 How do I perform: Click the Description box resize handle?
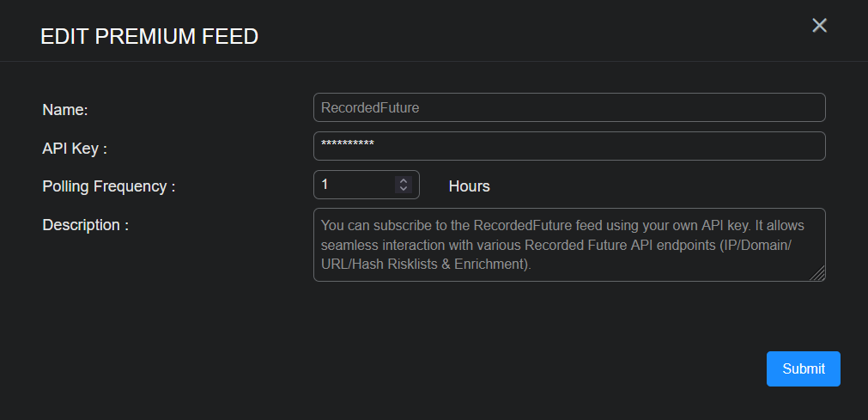point(819,275)
